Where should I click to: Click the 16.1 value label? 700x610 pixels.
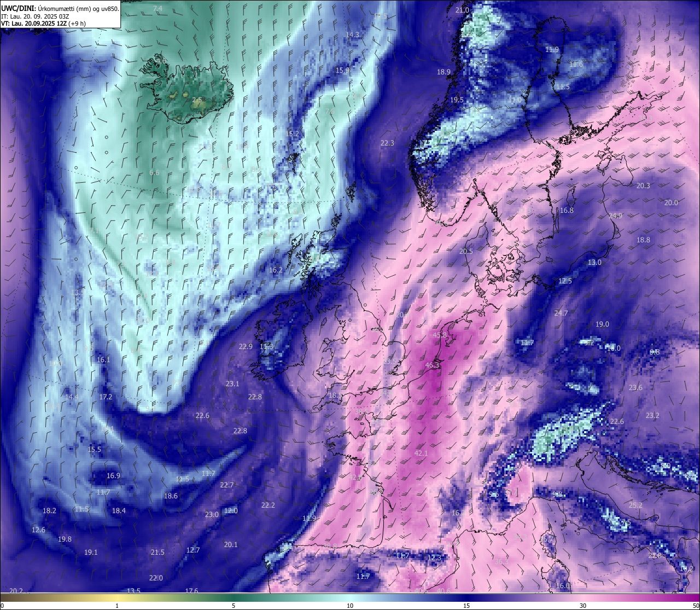[x=103, y=359]
